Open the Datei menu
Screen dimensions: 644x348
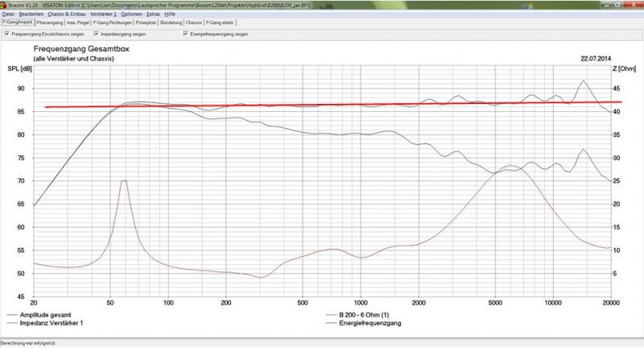pos(8,14)
